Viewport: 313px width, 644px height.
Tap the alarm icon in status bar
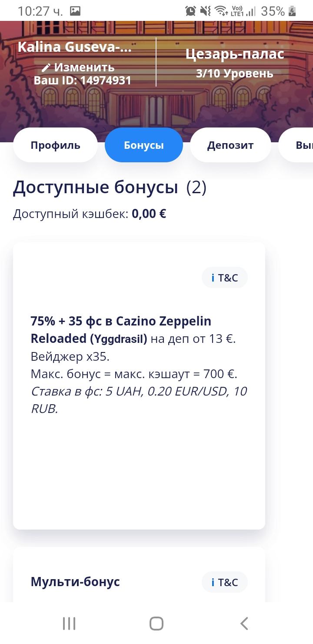click(190, 11)
